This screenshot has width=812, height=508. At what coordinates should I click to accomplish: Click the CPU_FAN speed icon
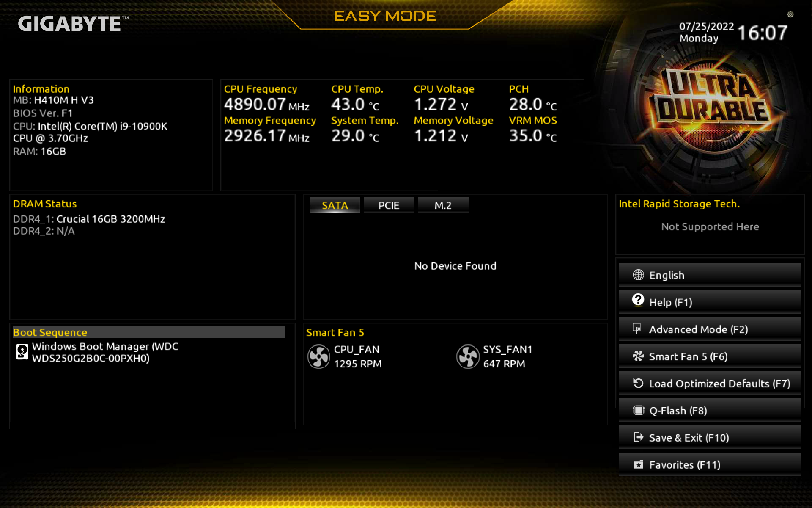[x=318, y=356]
